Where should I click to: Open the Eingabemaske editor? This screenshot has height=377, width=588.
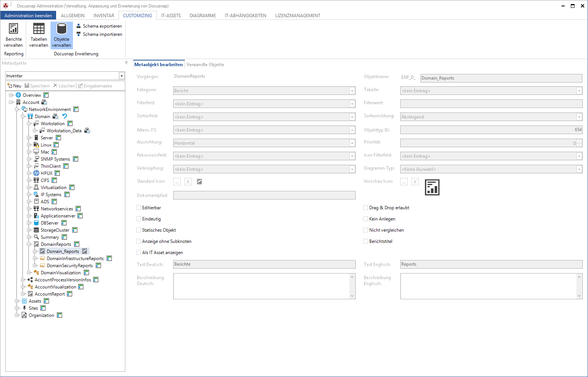coord(95,86)
